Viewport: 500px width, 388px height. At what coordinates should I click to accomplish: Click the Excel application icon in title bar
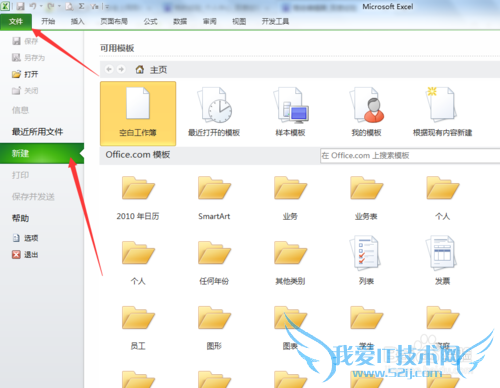5,6
